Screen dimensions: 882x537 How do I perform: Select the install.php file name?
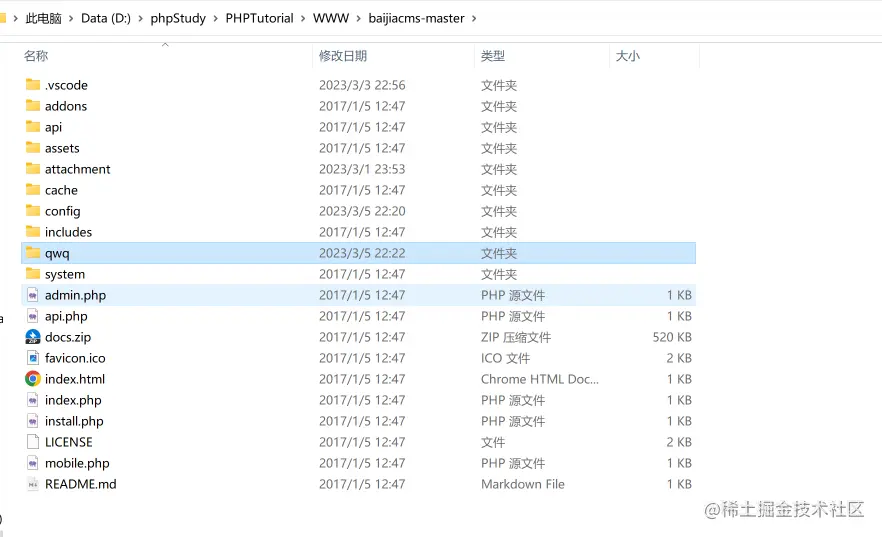74,421
